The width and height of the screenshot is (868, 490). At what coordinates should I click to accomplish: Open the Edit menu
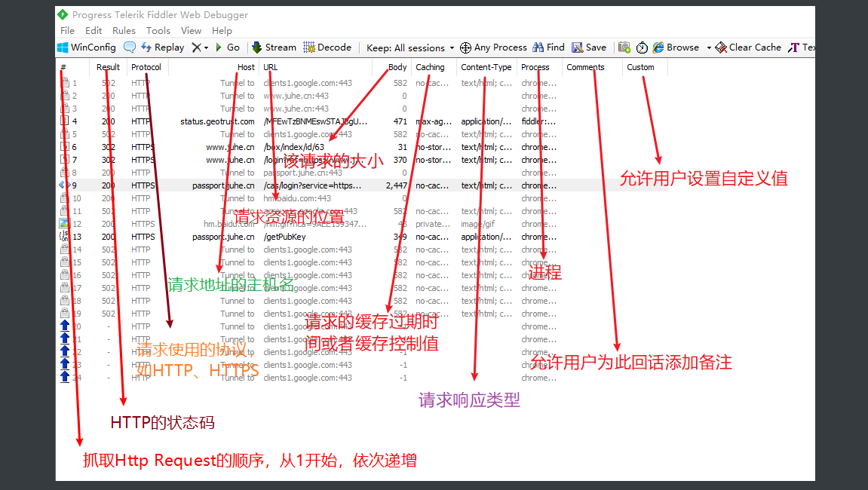point(93,31)
